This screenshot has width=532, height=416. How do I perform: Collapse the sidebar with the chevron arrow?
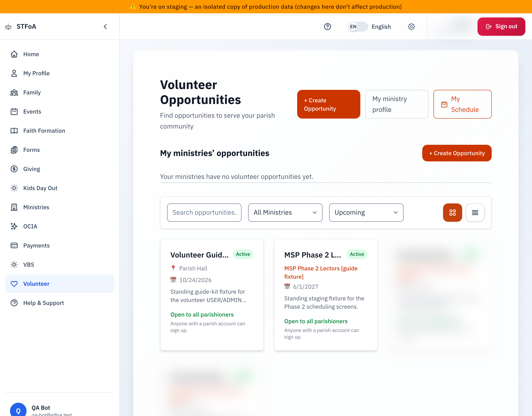[105, 27]
